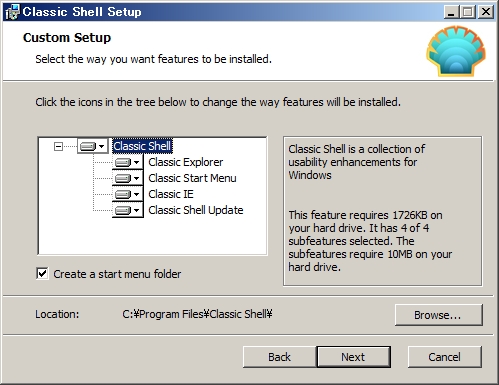This screenshot has height=385, width=499.
Task: Click the Custom Setup heading
Action: coord(67,38)
